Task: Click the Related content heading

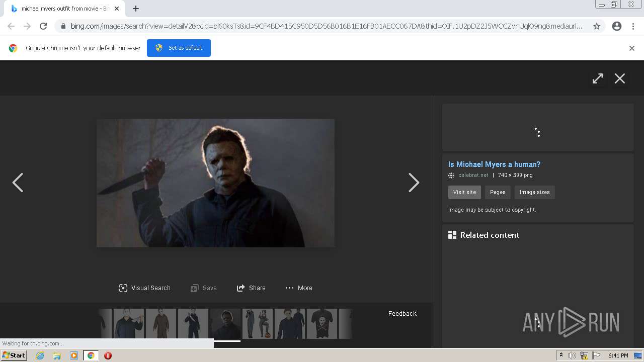Action: (490, 235)
